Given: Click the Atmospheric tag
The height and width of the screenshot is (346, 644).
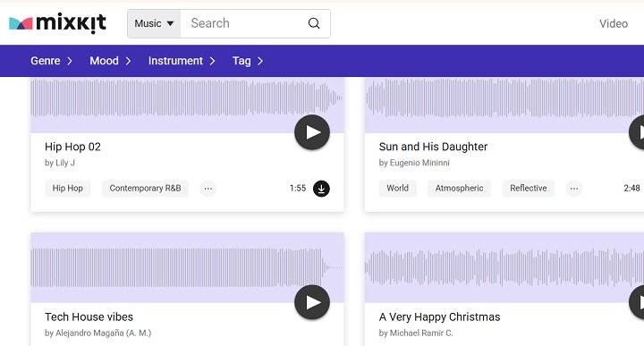Looking at the screenshot, I should click(x=459, y=188).
